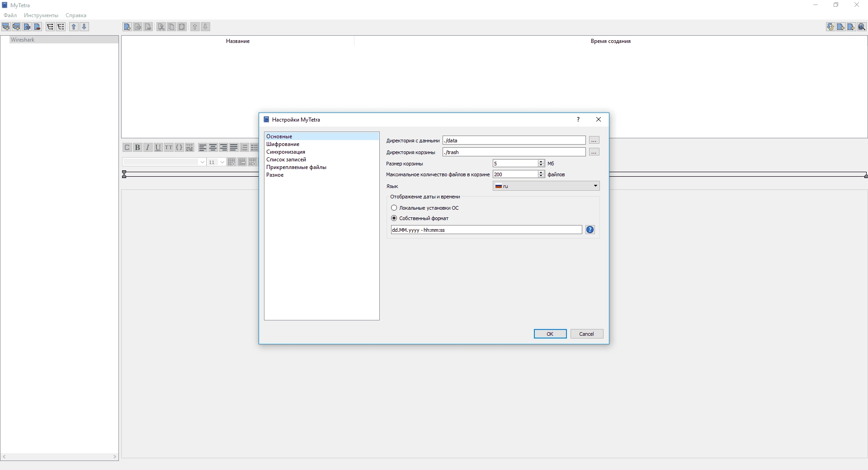Apply code braces formatting
Screen dimensions: 868x470
click(x=179, y=147)
